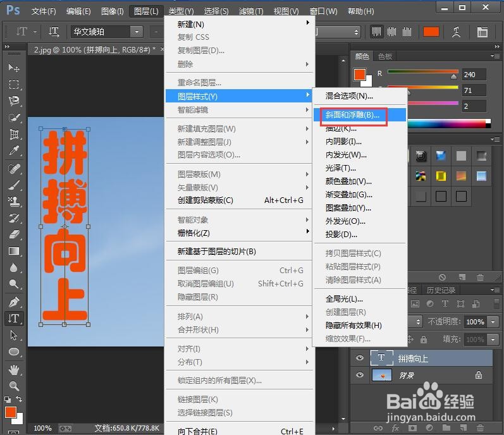Viewport: 504px width, 435px height.
Task: Click foreground color swatch in toolbox
Action: 10,412
